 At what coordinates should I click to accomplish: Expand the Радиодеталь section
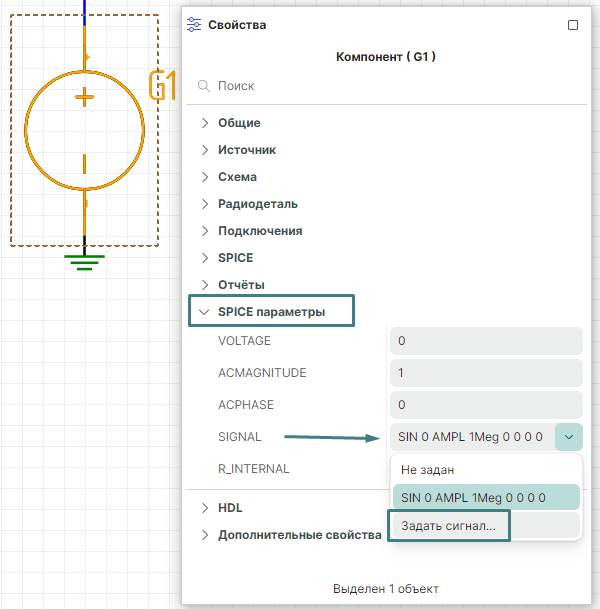pos(205,204)
